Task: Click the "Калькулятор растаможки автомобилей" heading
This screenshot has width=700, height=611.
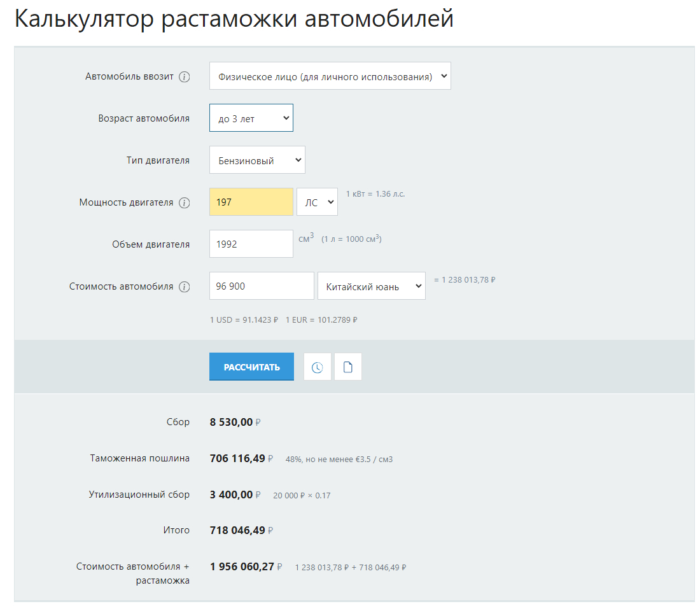Action: click(234, 19)
